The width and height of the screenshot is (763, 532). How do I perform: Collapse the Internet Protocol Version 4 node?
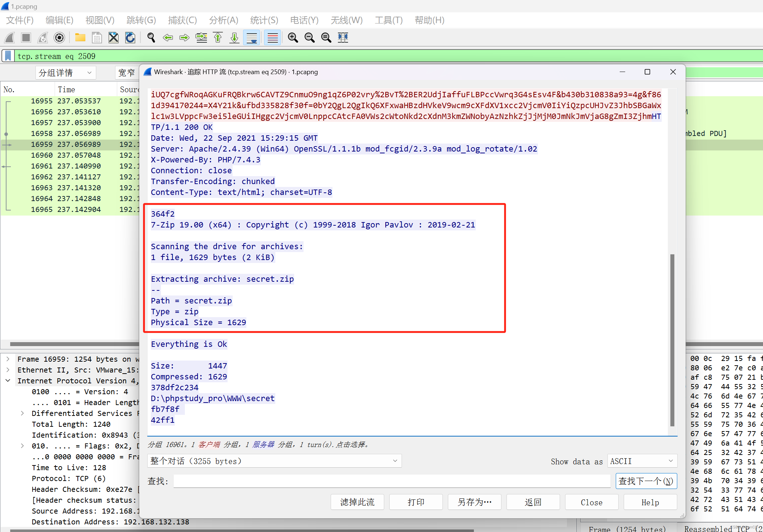point(8,381)
